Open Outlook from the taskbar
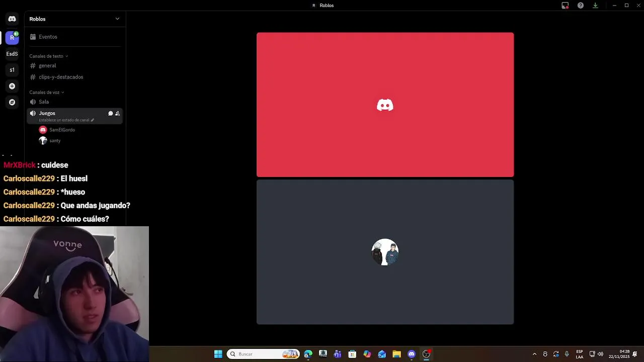 point(382,354)
